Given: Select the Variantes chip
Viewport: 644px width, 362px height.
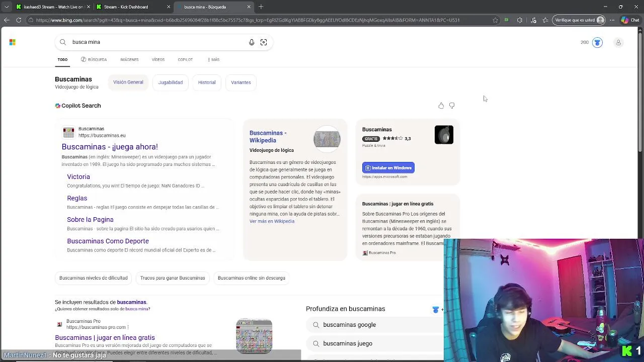Looking at the screenshot, I should [241, 82].
